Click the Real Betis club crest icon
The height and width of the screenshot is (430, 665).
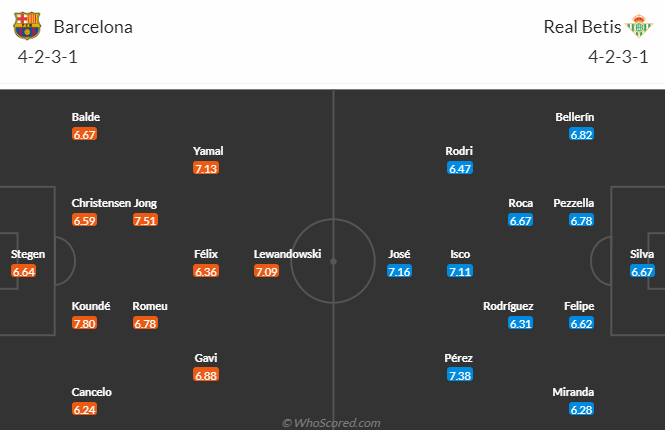tap(637, 26)
